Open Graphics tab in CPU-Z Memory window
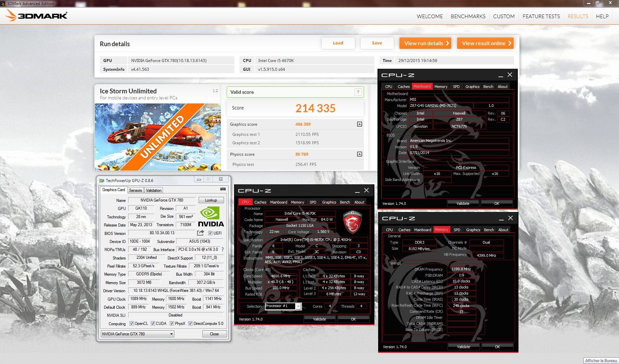Screen dimensions: 619x364 click(473, 230)
